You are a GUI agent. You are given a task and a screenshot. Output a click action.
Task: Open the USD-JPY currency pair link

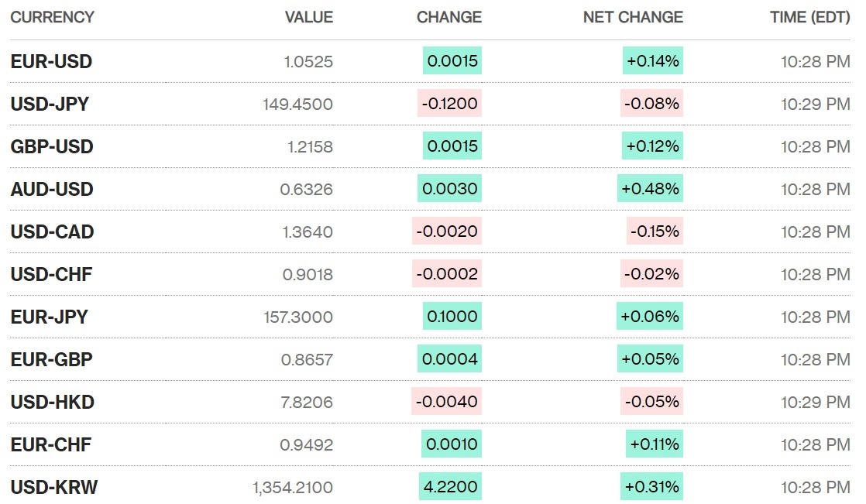tap(50, 104)
